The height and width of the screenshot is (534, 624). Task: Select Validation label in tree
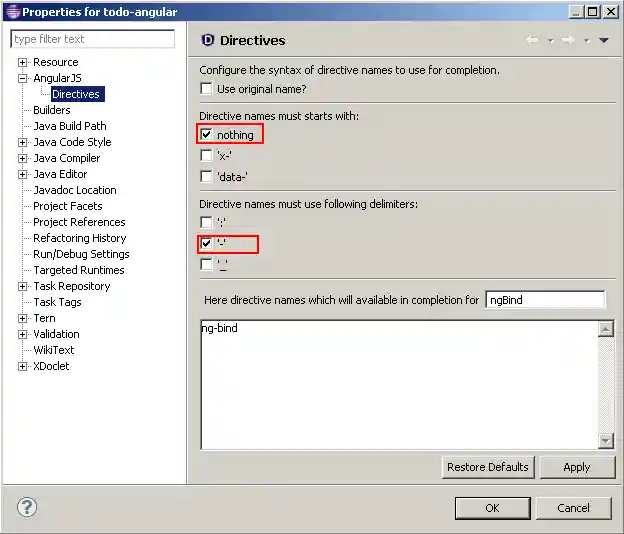pyautogui.click(x=56, y=334)
